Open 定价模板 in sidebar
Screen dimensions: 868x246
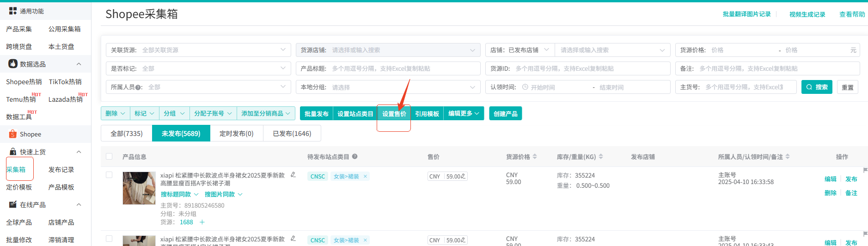click(x=19, y=187)
